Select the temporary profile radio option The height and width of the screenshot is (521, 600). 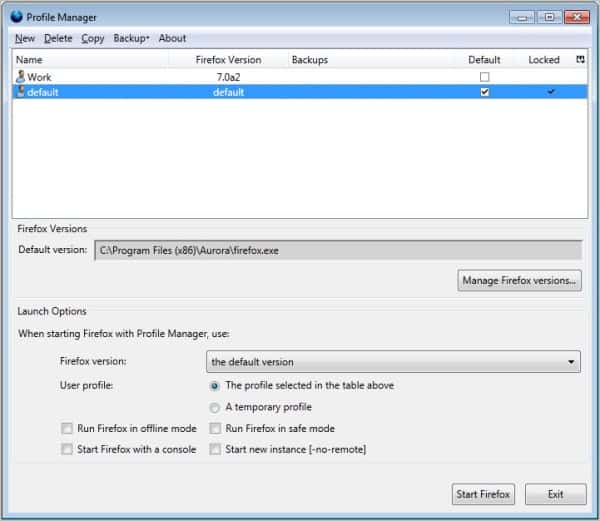[215, 407]
